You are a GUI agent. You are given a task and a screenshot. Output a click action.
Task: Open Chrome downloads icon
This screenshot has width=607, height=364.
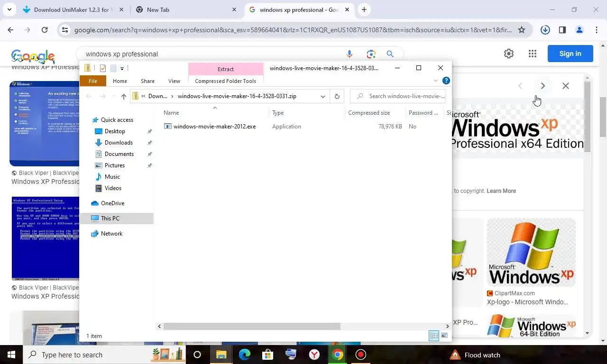(x=545, y=30)
